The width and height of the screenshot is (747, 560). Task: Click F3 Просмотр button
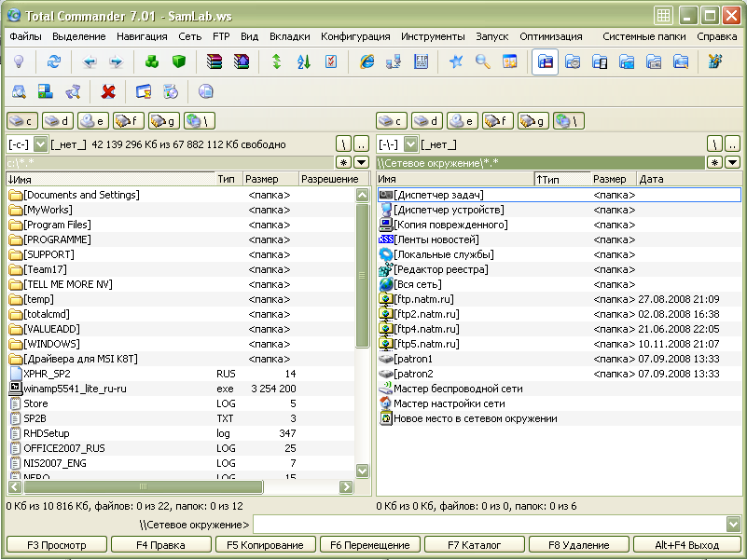click(57, 545)
